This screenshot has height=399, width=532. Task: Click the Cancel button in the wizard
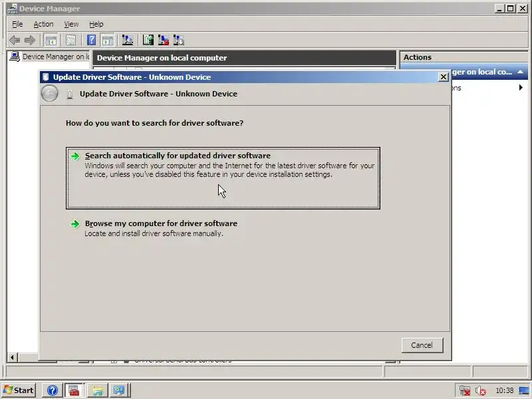(422, 345)
